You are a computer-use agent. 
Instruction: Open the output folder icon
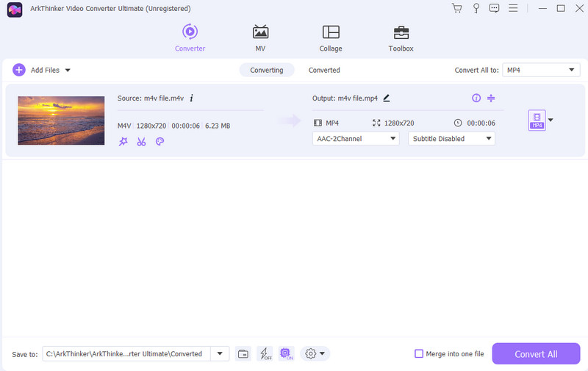tap(243, 354)
